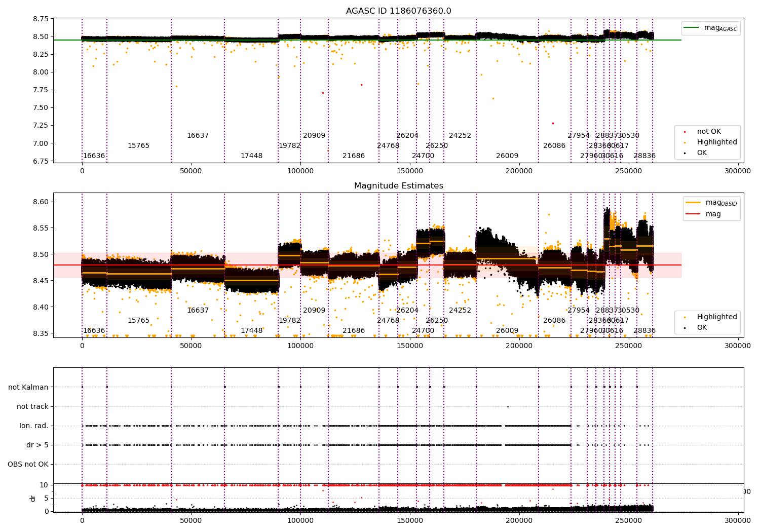Image resolution: width=760 pixels, height=532 pixels.
Task: Click obsid label 26009 in top plot
Action: pos(507,156)
